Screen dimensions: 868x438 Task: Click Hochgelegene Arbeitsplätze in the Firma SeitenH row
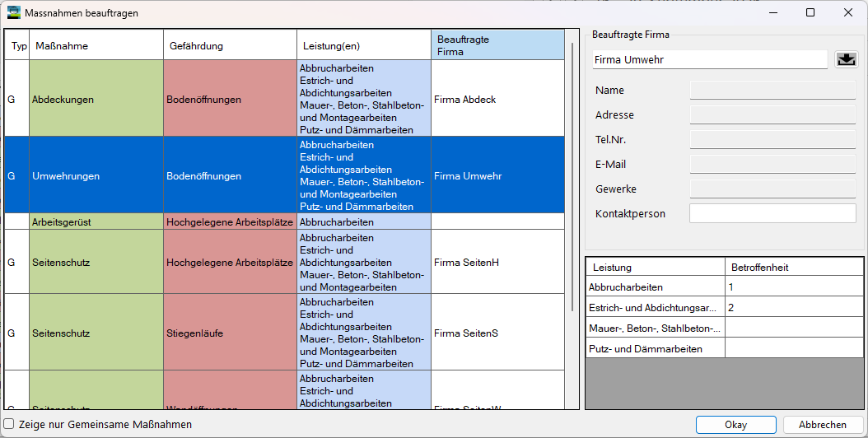click(x=231, y=262)
